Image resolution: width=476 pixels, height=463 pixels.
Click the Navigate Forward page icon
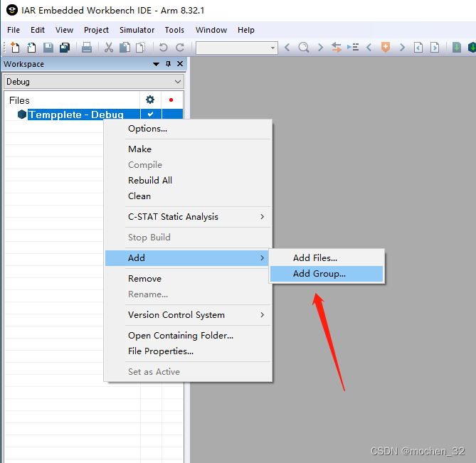click(435, 48)
